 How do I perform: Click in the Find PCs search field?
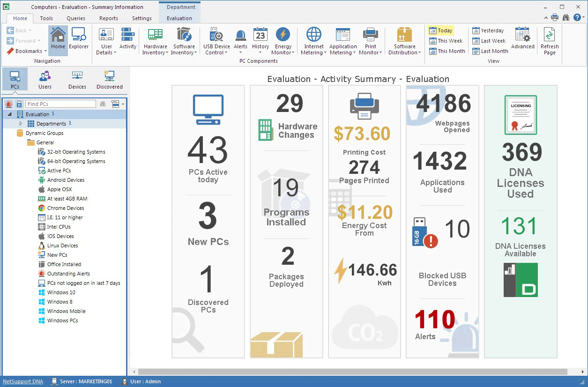pyautogui.click(x=60, y=104)
